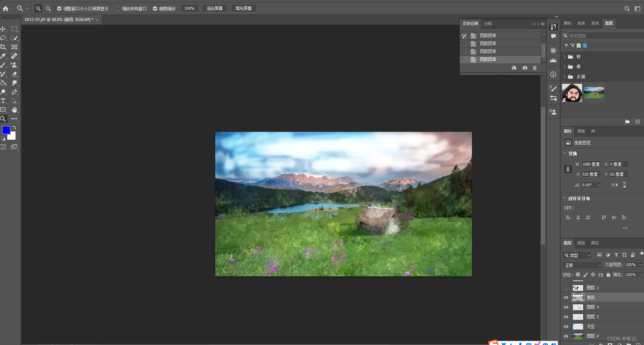644x345 pixels.
Task: Select the Crop tool
Action: coord(3,47)
